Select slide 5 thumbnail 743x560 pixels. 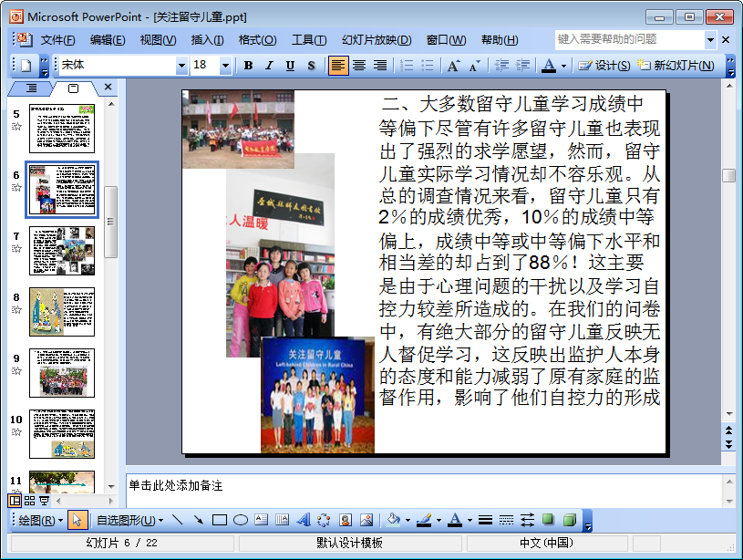[x=62, y=129]
